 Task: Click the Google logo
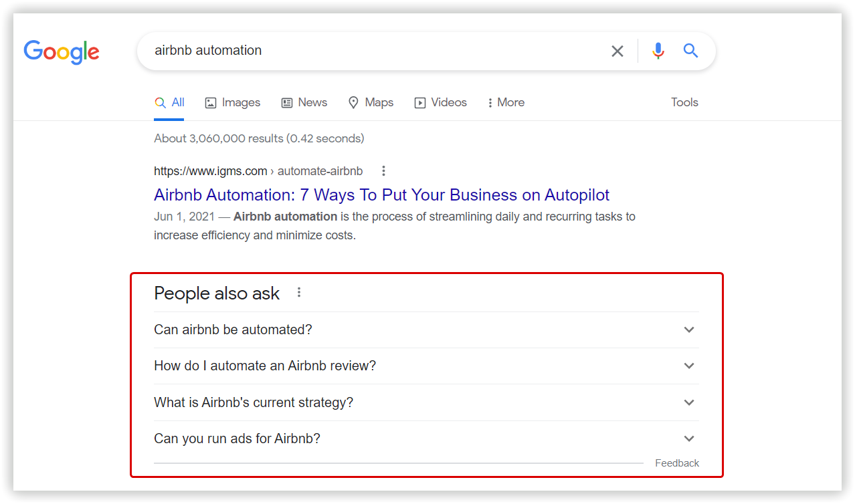62,51
